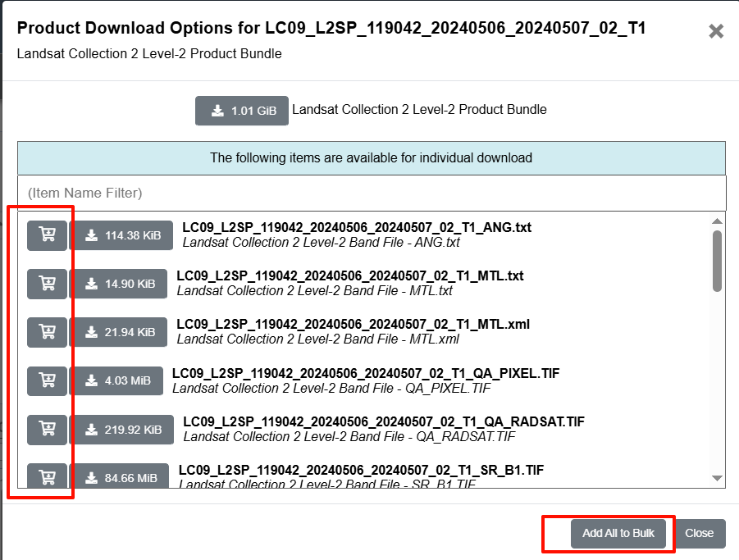Image resolution: width=739 pixels, height=560 pixels.
Task: Click Add All to Bulk button
Action: click(618, 533)
